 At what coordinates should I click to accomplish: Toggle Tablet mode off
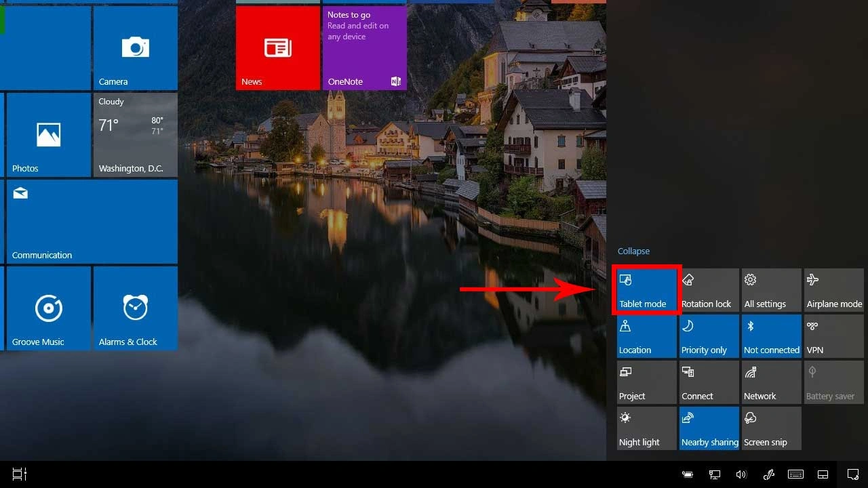646,289
